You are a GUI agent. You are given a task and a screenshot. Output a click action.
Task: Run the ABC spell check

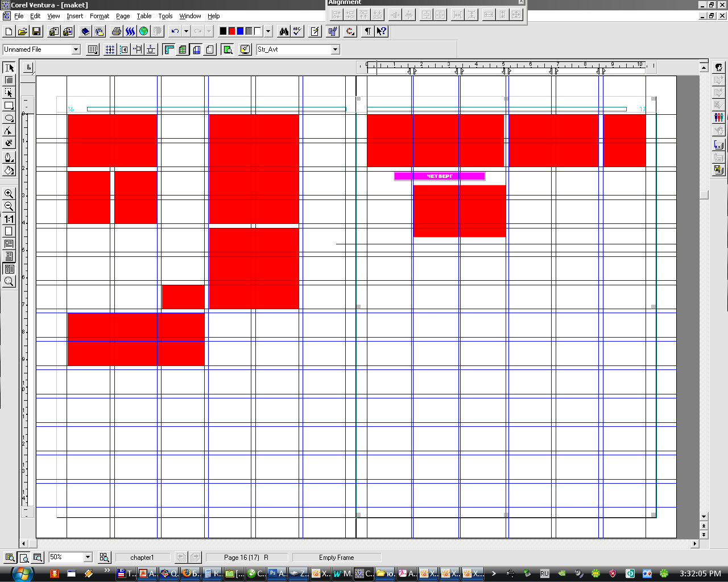[x=297, y=31]
